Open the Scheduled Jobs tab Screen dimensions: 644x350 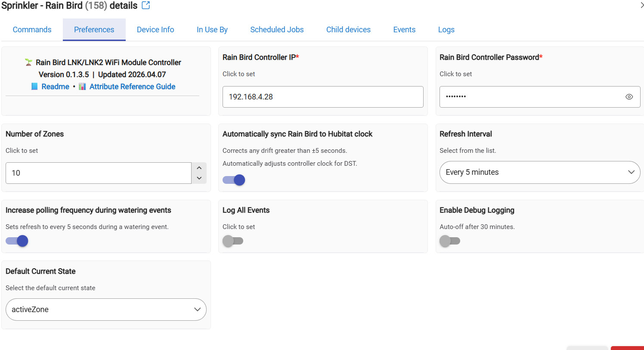coord(277,30)
